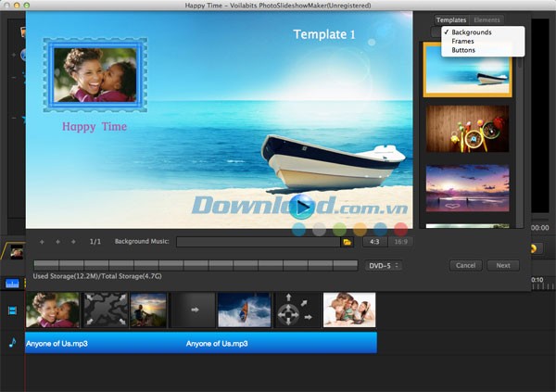Select the shatter pattern transition thumbnail
This screenshot has height=392, width=556.
tap(103, 310)
